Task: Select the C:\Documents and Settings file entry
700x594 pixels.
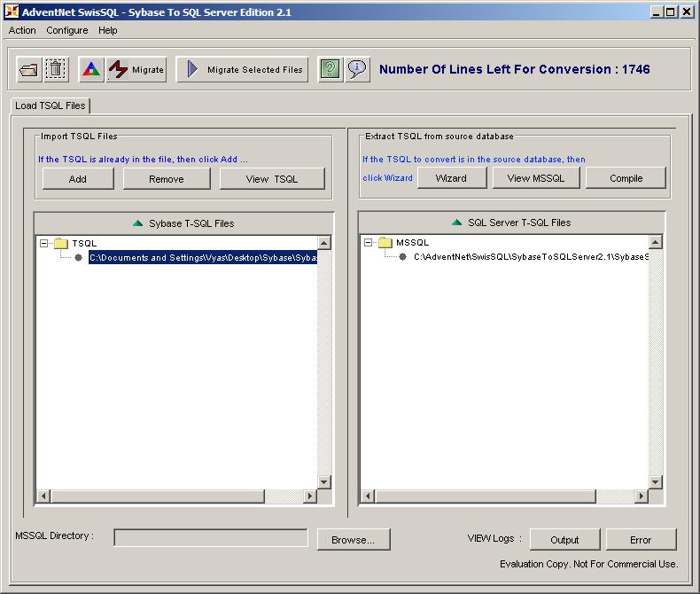Action: [203, 258]
